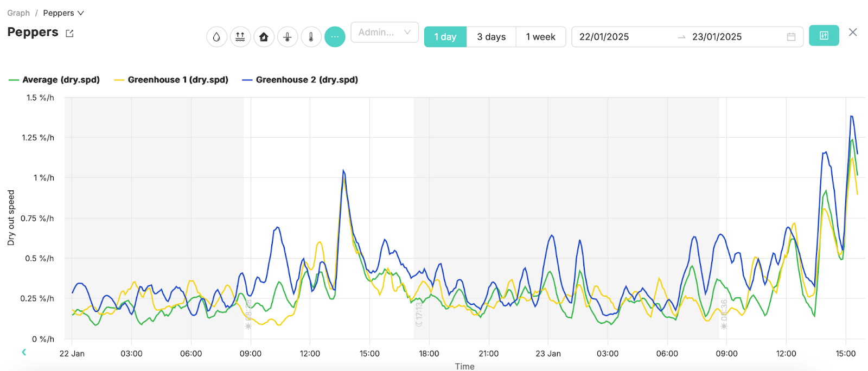Open Peppers graph in new window icon
Image resolution: width=868 pixels, height=371 pixels.
coord(69,34)
